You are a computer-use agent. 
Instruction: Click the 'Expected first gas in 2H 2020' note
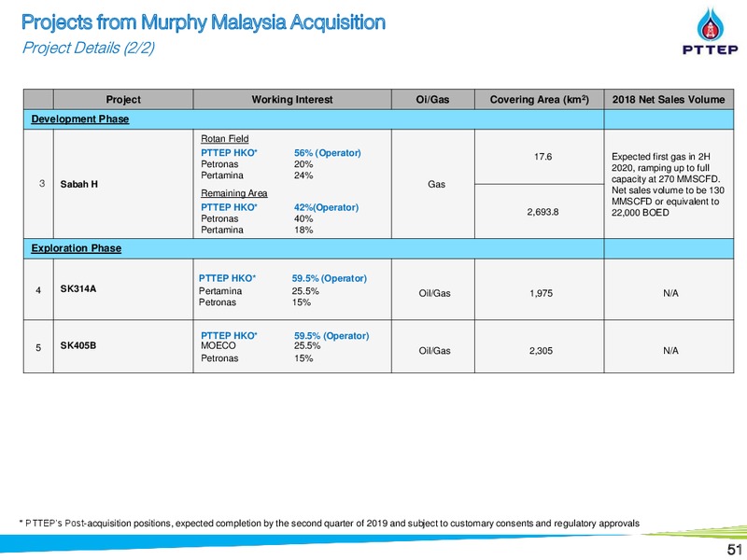(x=668, y=184)
